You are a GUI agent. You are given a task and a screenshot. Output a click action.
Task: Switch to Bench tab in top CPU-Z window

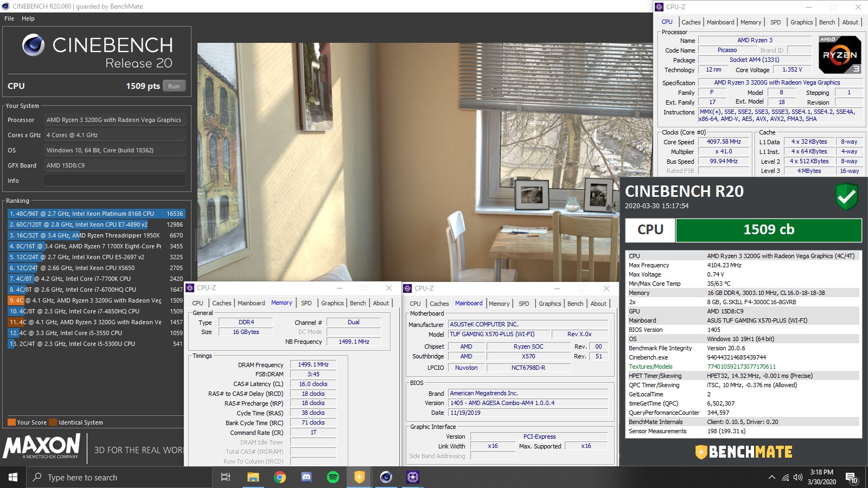(827, 22)
